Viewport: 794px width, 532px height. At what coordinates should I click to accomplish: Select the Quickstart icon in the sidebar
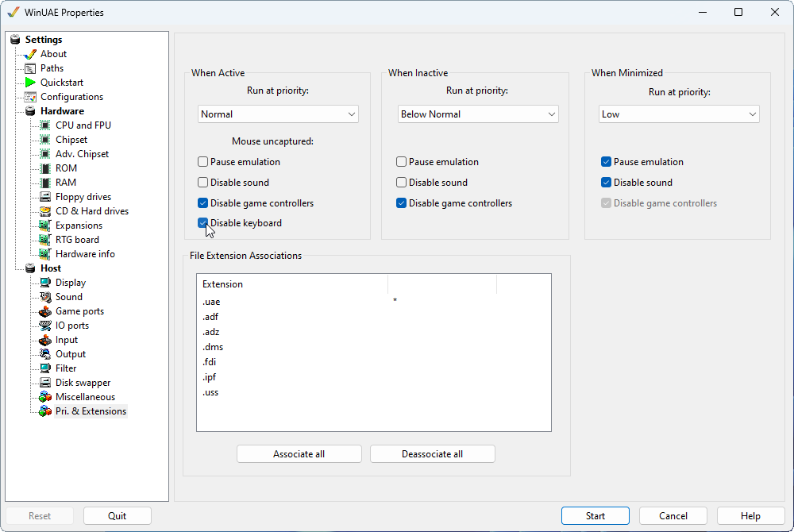pos(32,82)
